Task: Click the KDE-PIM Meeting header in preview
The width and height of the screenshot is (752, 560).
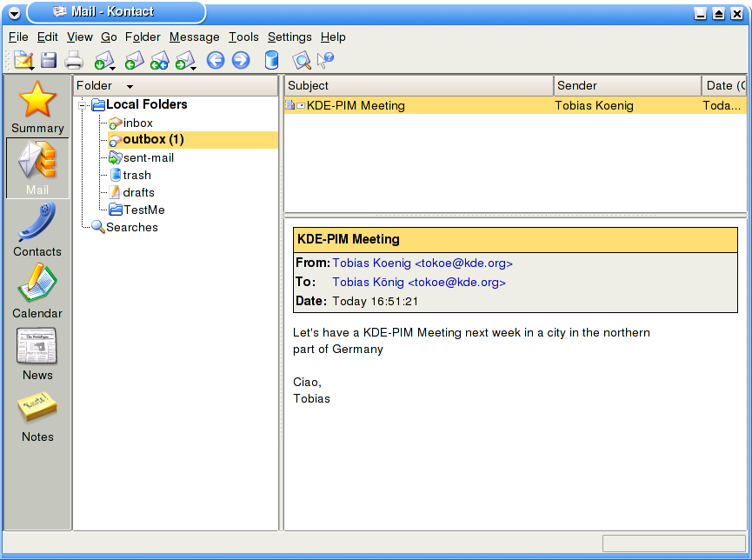Action: 516,239
